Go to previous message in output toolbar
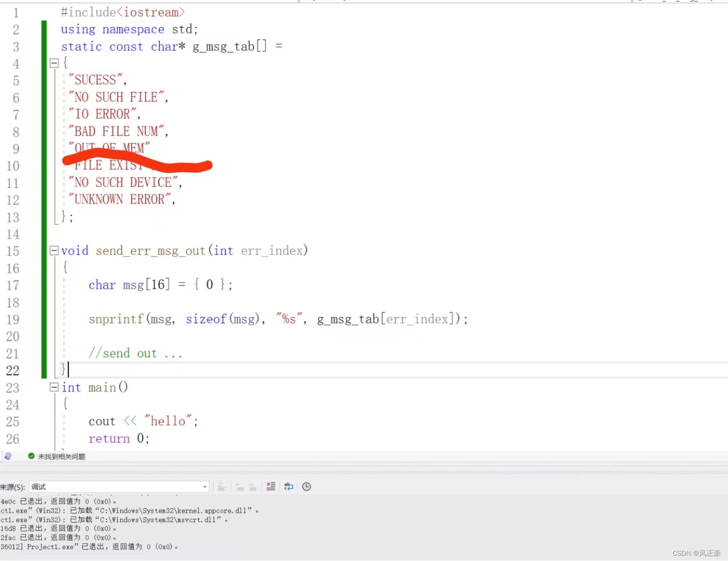This screenshot has height=561, width=728. tap(240, 487)
